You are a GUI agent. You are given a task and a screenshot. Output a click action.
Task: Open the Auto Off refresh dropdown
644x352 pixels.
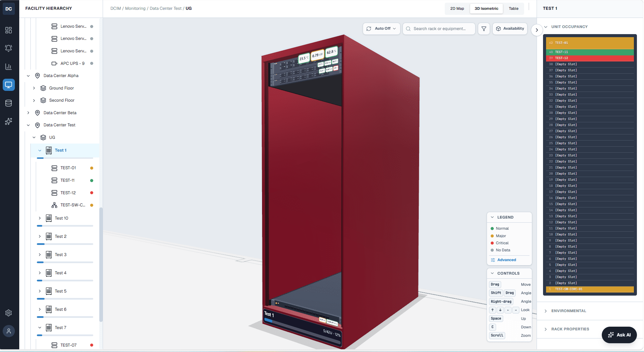pyautogui.click(x=382, y=29)
